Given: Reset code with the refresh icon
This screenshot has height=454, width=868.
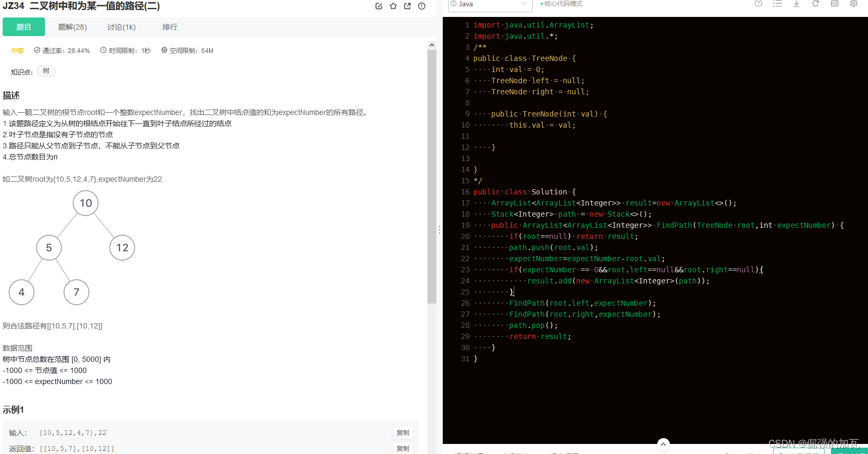Looking at the screenshot, I should pyautogui.click(x=816, y=4).
